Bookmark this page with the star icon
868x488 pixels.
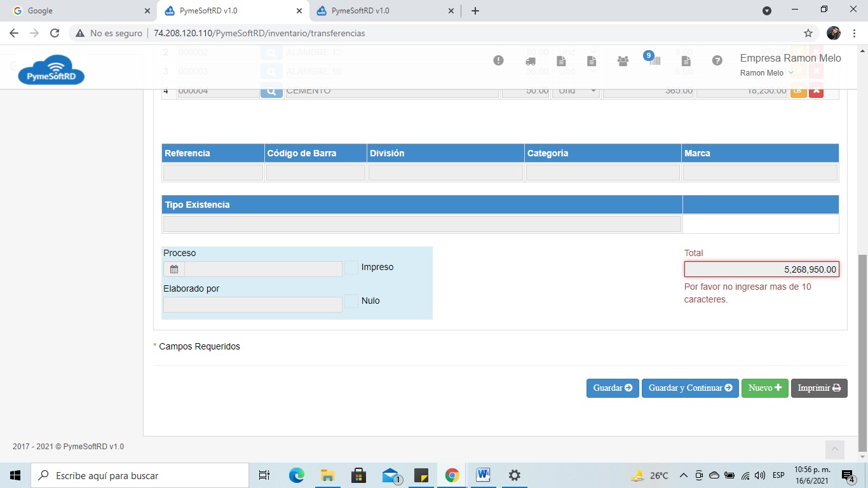808,33
